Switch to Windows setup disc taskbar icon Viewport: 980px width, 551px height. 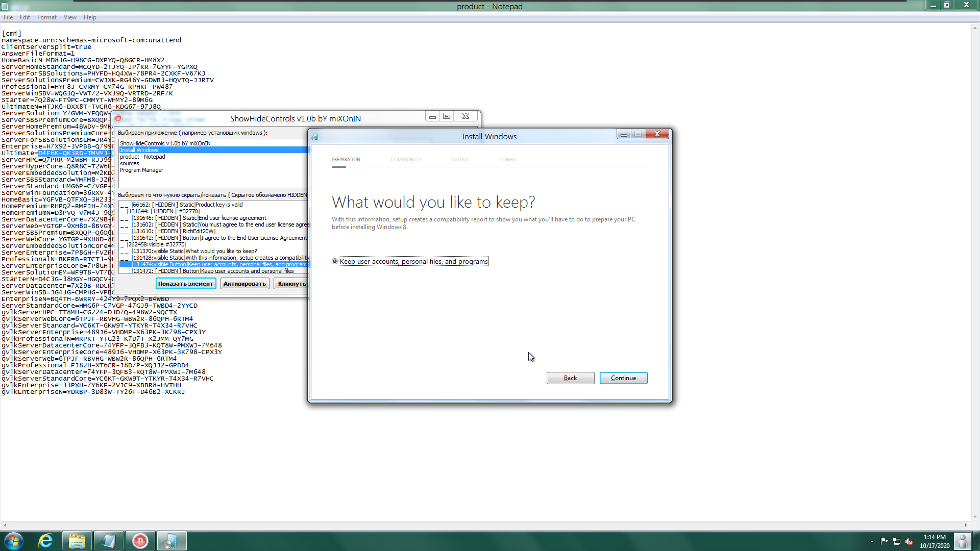point(171,541)
